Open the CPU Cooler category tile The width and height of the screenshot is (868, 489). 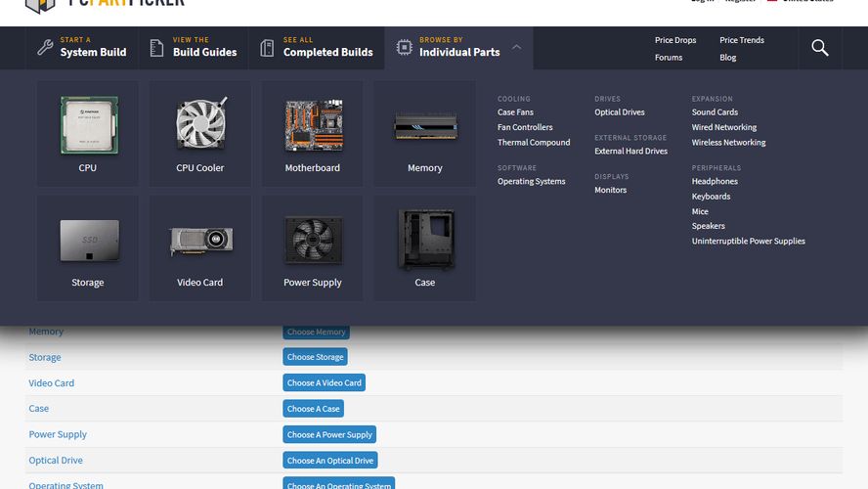click(199, 133)
